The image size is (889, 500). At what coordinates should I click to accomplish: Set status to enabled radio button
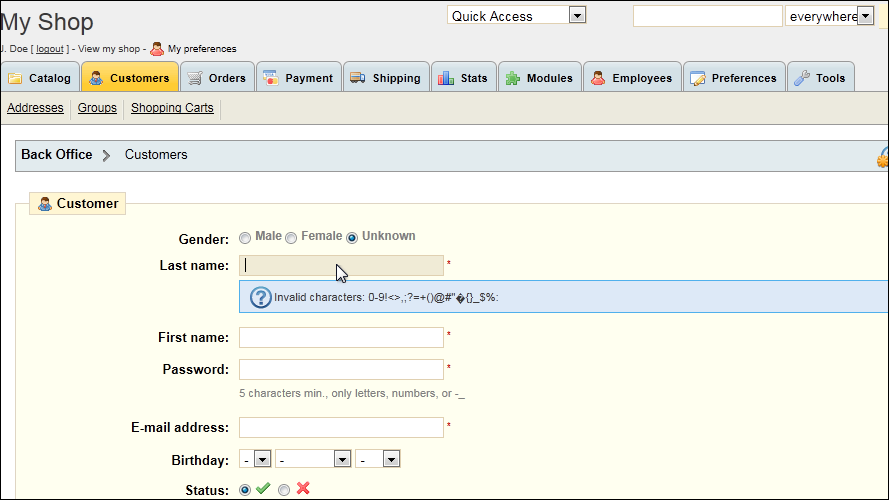pos(245,490)
